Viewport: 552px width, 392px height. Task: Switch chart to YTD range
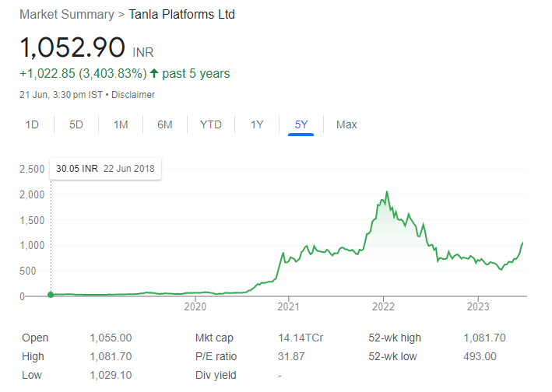tap(210, 124)
